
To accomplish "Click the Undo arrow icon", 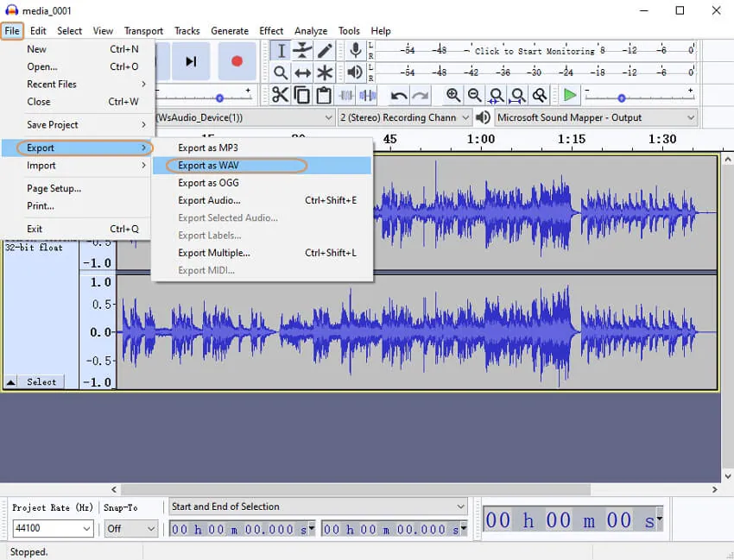I will pyautogui.click(x=399, y=96).
